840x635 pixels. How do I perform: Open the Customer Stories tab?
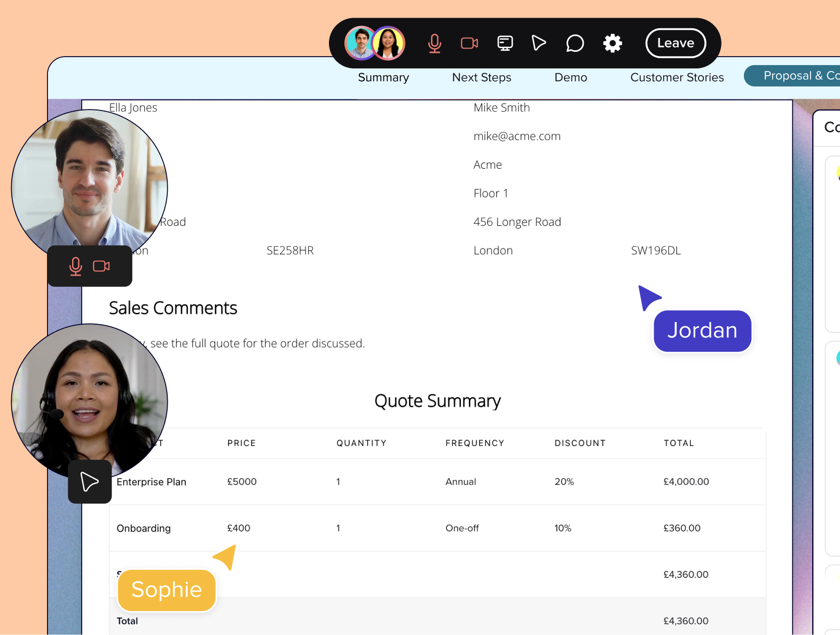(x=677, y=77)
